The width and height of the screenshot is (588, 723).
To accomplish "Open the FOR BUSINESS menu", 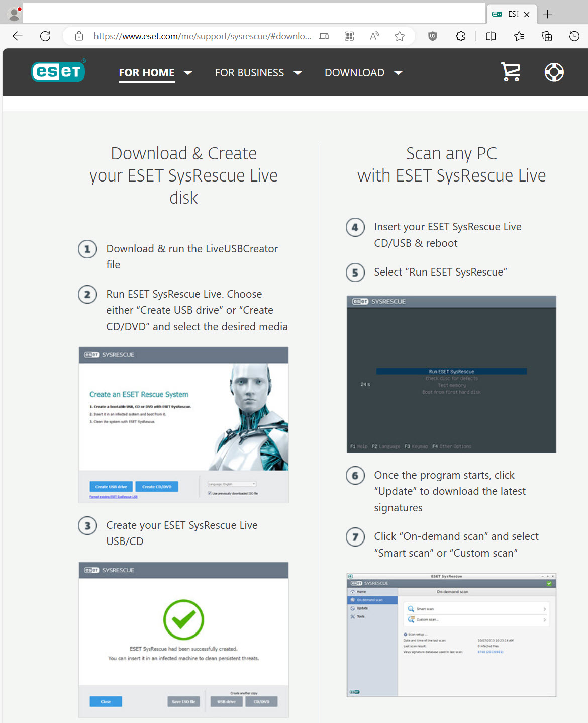I will point(249,73).
